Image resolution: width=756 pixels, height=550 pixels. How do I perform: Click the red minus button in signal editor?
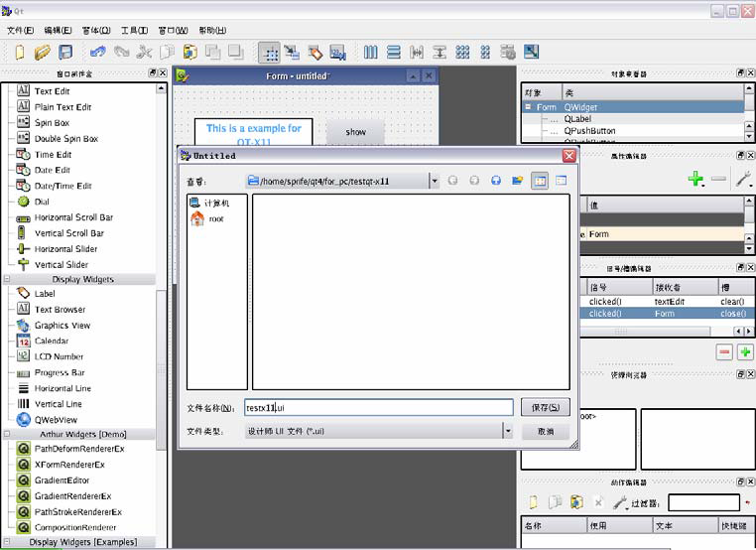coord(724,351)
